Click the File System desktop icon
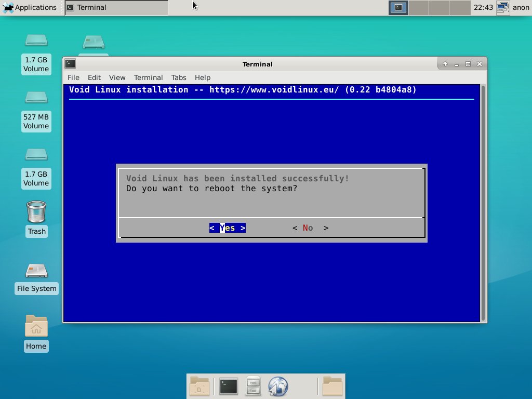532x399 pixels. point(36,271)
